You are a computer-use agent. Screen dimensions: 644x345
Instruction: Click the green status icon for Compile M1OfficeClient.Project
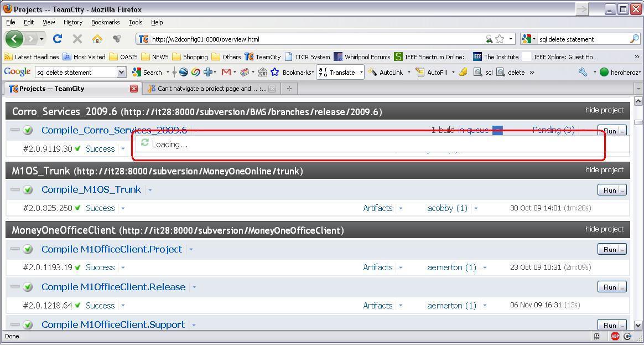point(28,250)
